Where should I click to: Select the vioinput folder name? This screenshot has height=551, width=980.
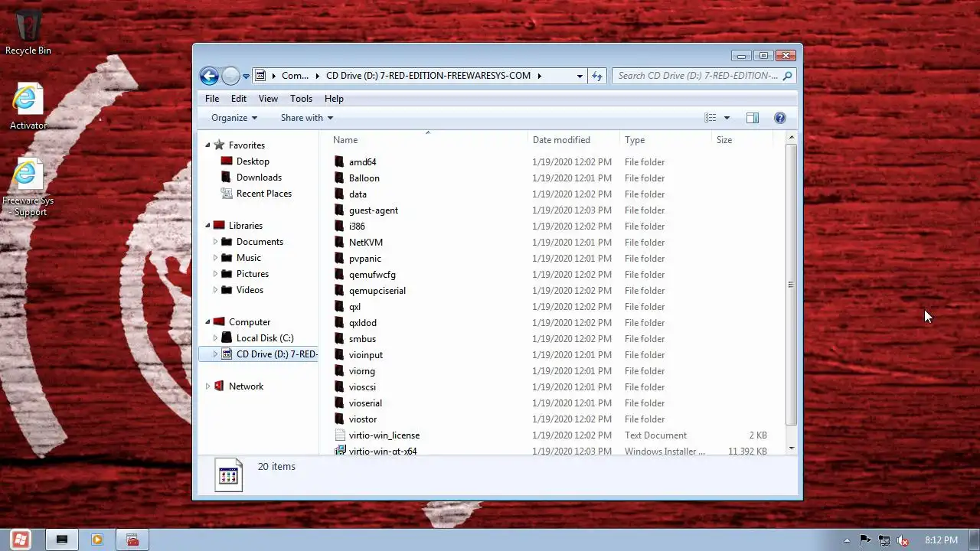click(366, 354)
